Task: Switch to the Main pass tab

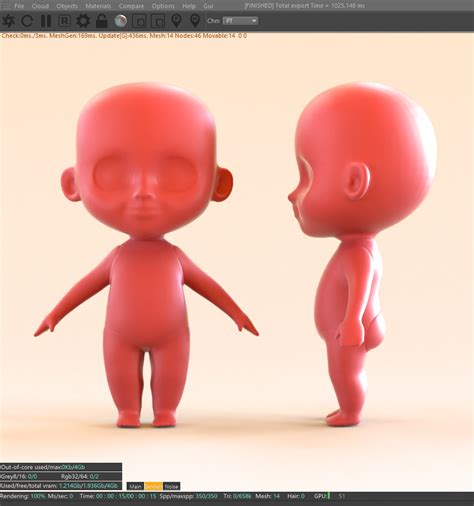Action: point(135,486)
